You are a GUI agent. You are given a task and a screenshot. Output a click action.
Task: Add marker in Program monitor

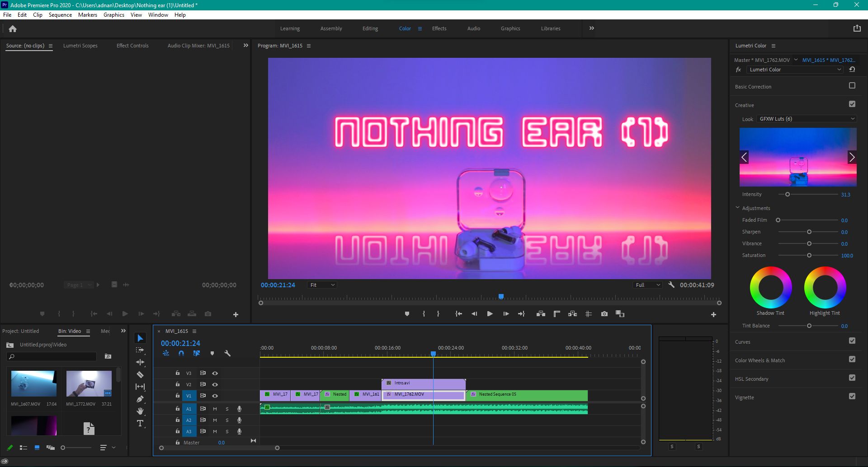click(x=407, y=314)
